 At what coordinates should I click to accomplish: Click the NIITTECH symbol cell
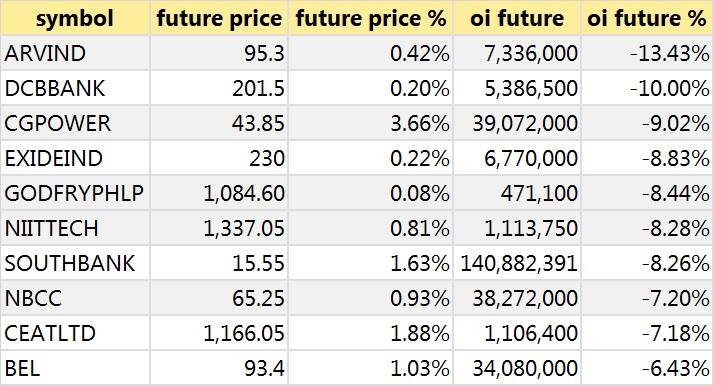(x=75, y=229)
